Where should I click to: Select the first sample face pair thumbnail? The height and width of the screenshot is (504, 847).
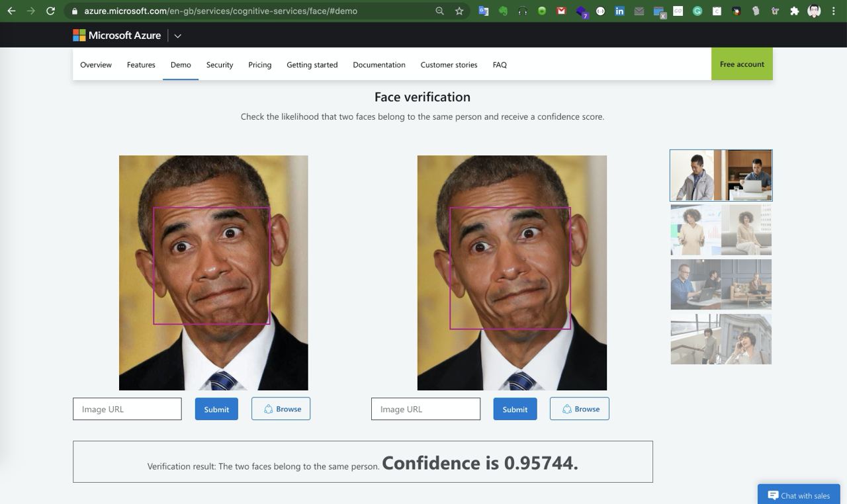pyautogui.click(x=721, y=175)
